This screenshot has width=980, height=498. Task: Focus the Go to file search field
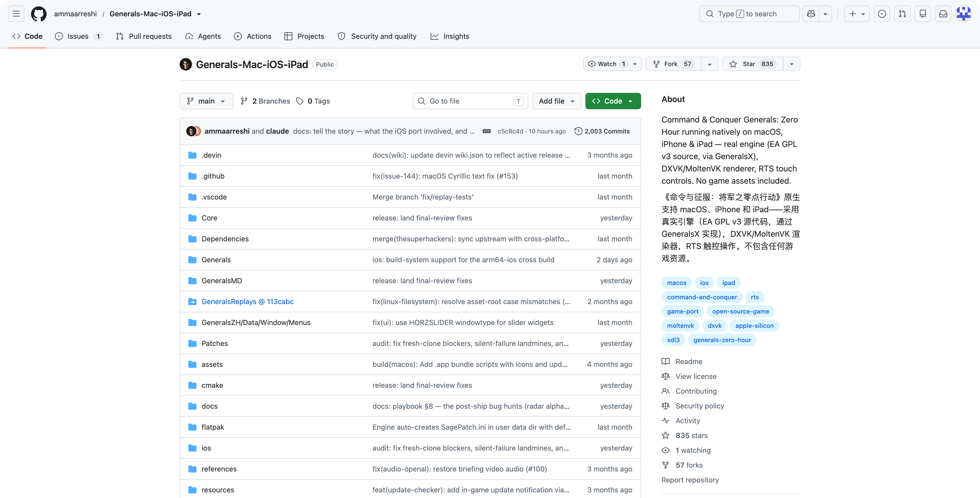(470, 101)
